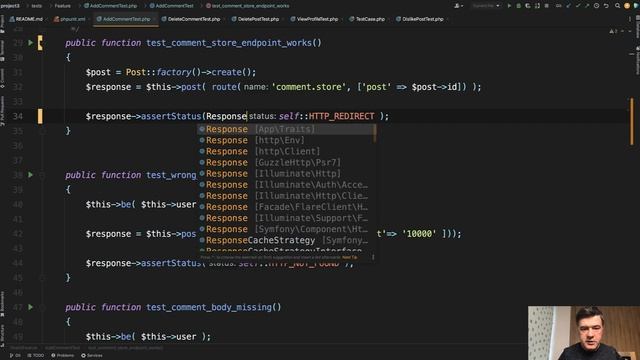Click the Stop square icon in toolbar
The height and width of the screenshot is (360, 640).
(547, 6)
